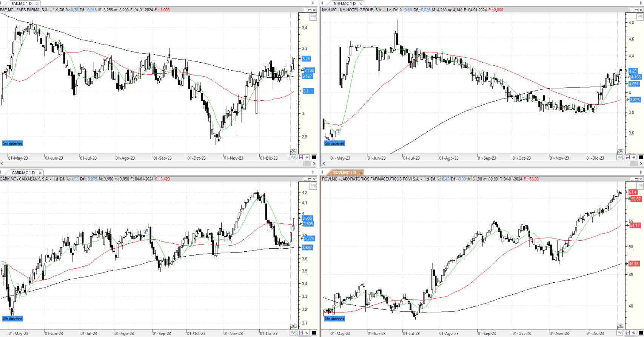Open indicators icon in CABK.MC chart

(x=293, y=332)
